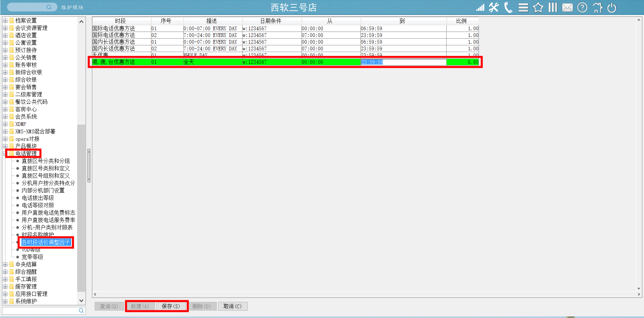Open the telephone handset icon
The width and height of the screenshot is (644, 318).
[508, 7]
